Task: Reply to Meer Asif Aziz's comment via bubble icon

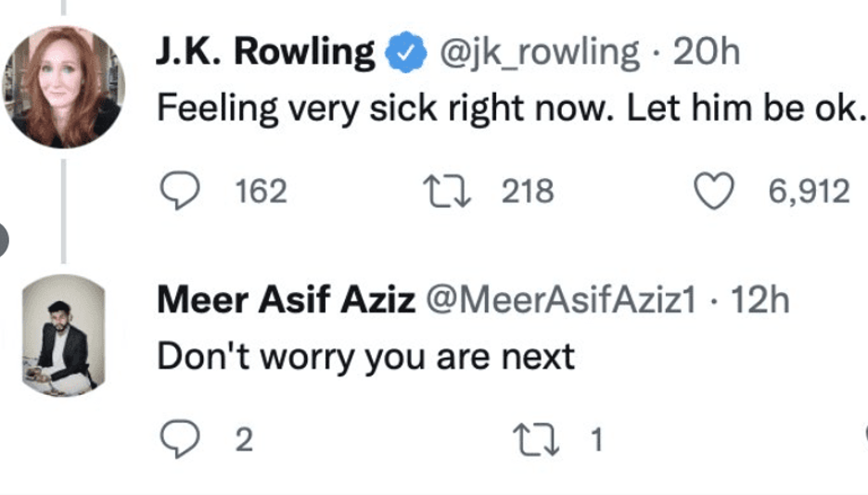Action: [180, 439]
